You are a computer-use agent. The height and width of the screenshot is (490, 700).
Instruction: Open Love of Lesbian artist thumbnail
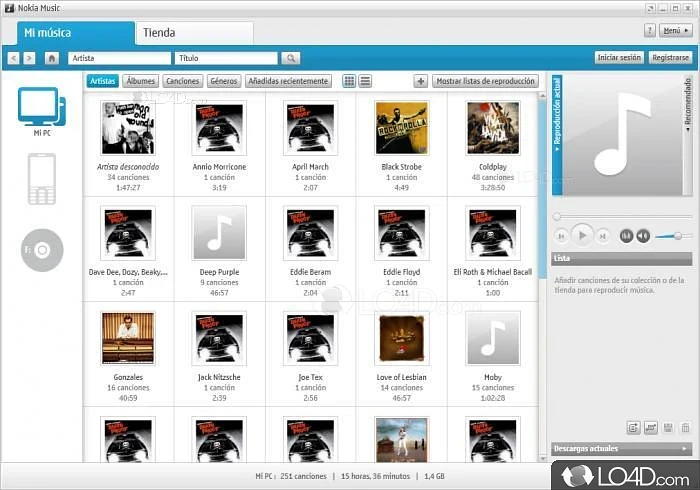click(x=401, y=338)
